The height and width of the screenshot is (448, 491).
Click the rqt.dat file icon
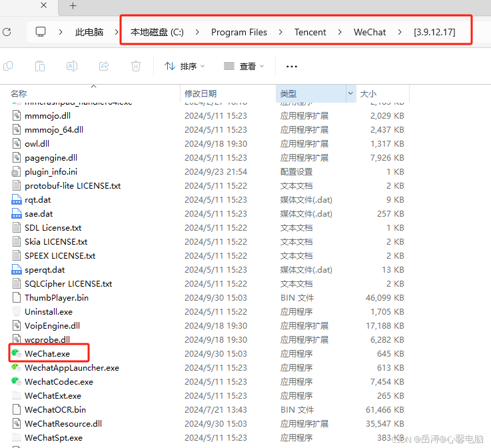coord(16,199)
